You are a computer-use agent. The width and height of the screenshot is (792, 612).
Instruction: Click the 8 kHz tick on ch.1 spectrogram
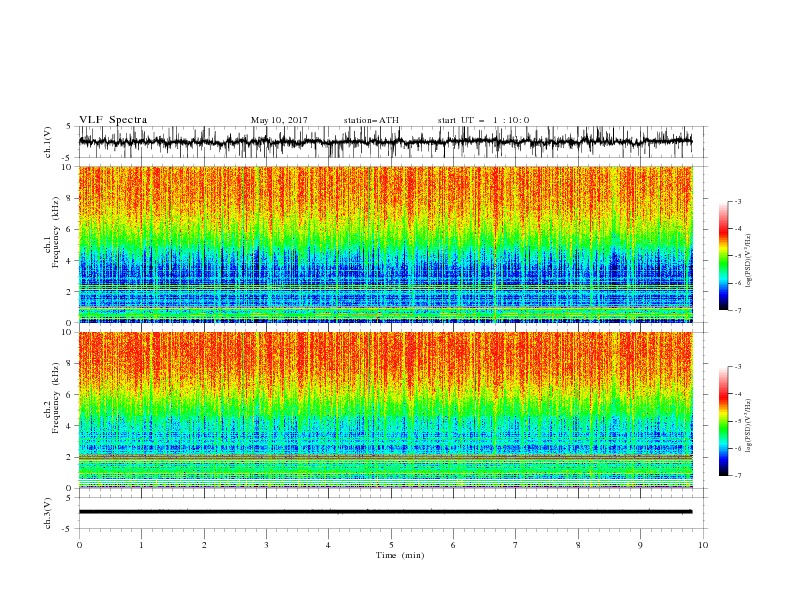click(x=70, y=198)
